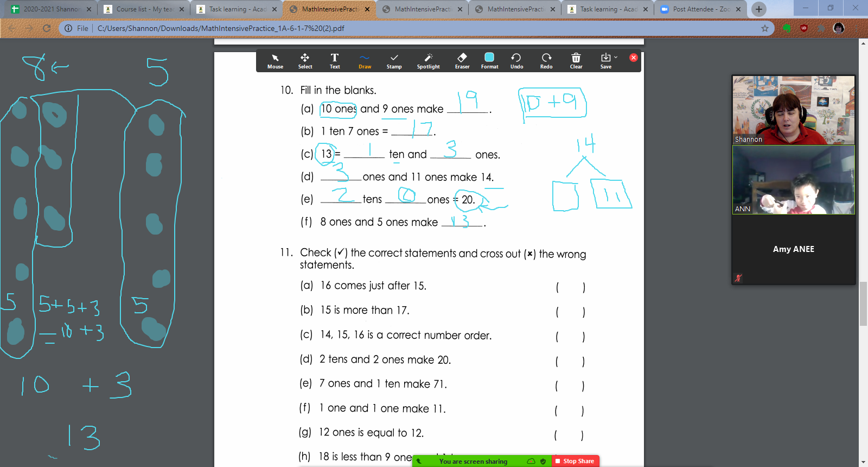Click the scrollbar down arrow
Image resolution: width=868 pixels, height=467 pixels.
tap(863, 462)
